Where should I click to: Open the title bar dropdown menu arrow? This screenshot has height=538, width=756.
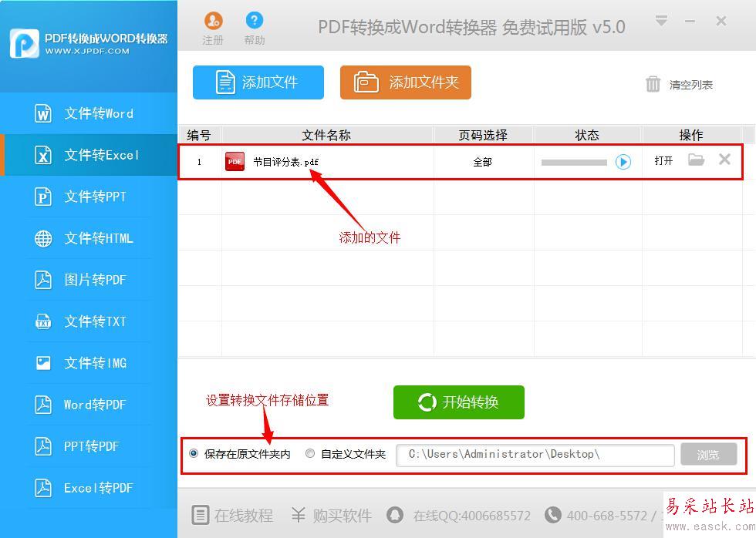662,21
